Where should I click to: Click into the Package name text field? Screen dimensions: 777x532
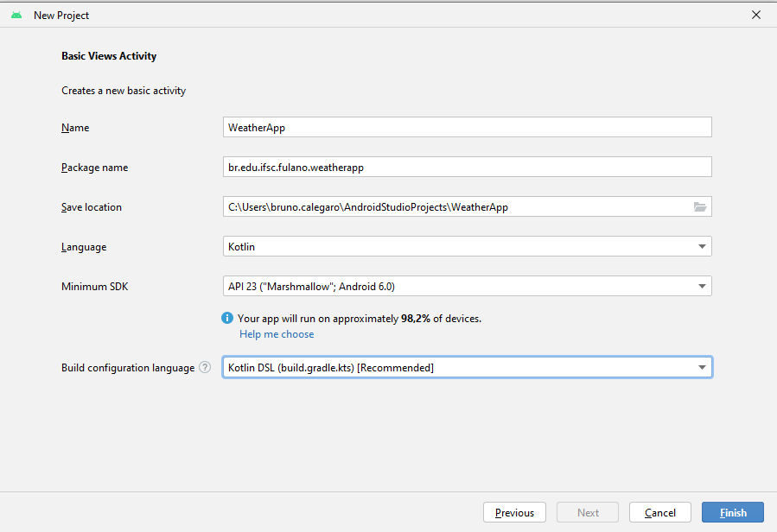tap(467, 168)
